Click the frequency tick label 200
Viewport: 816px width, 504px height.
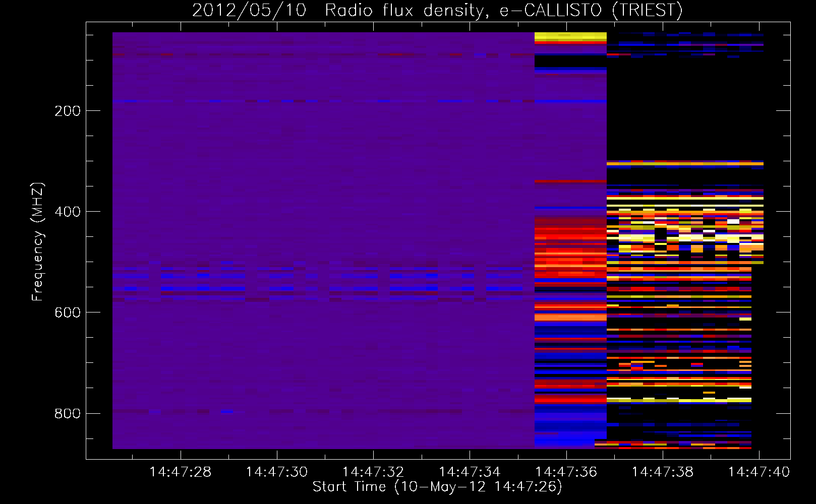click(68, 111)
